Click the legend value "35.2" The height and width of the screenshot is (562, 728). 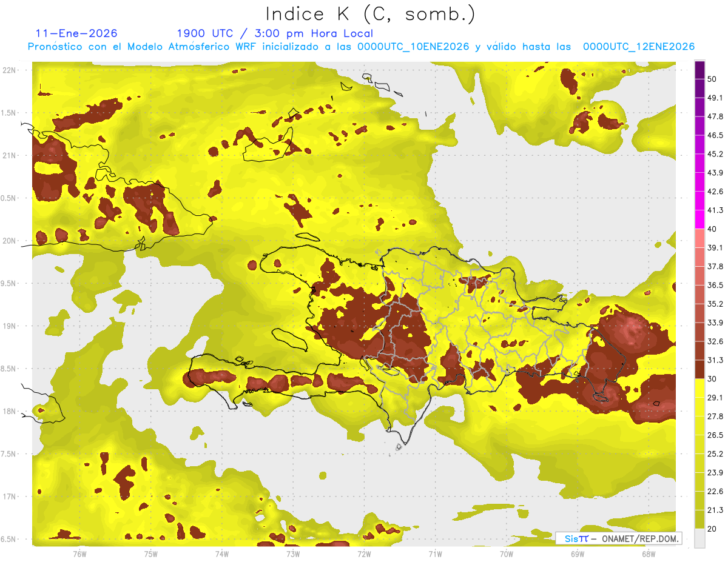click(x=715, y=304)
